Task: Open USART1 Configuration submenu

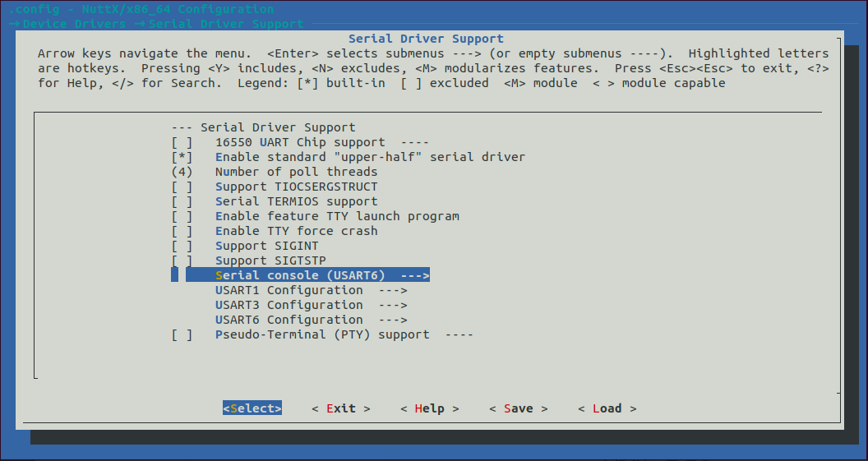Action: pyautogui.click(x=311, y=290)
